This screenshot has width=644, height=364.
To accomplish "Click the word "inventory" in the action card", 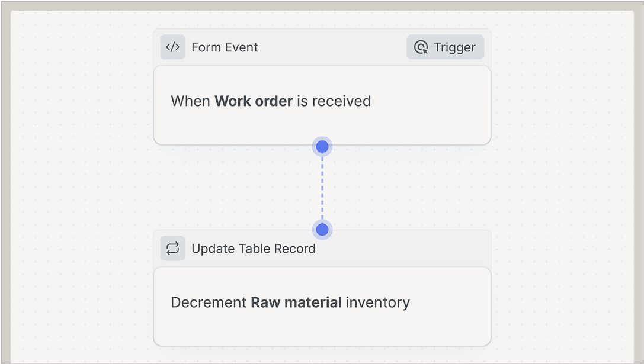I will tap(377, 302).
